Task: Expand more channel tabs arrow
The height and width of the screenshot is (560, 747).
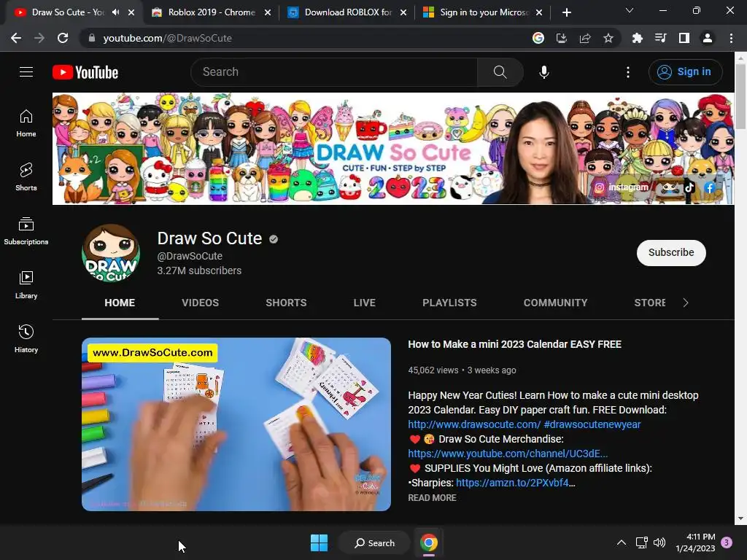Action: 686,303
